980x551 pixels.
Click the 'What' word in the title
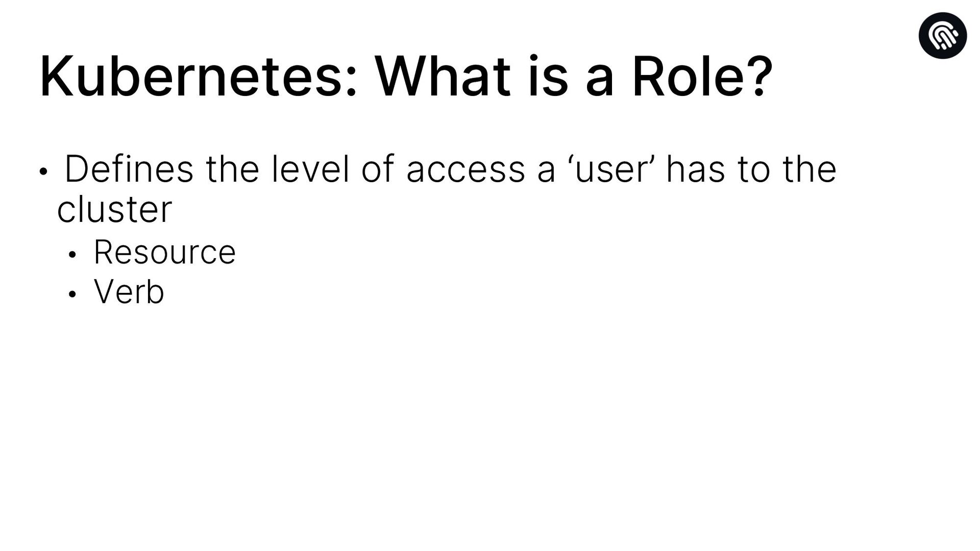[x=443, y=77]
